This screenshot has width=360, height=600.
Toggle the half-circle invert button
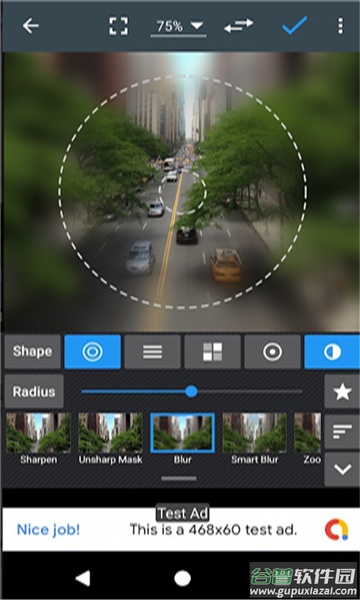(x=332, y=352)
